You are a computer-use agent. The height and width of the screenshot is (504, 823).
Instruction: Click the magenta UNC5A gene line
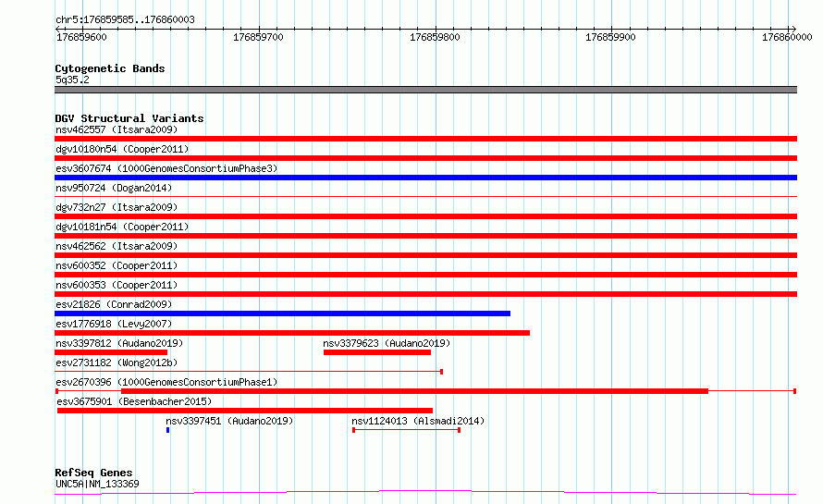pyautogui.click(x=425, y=493)
